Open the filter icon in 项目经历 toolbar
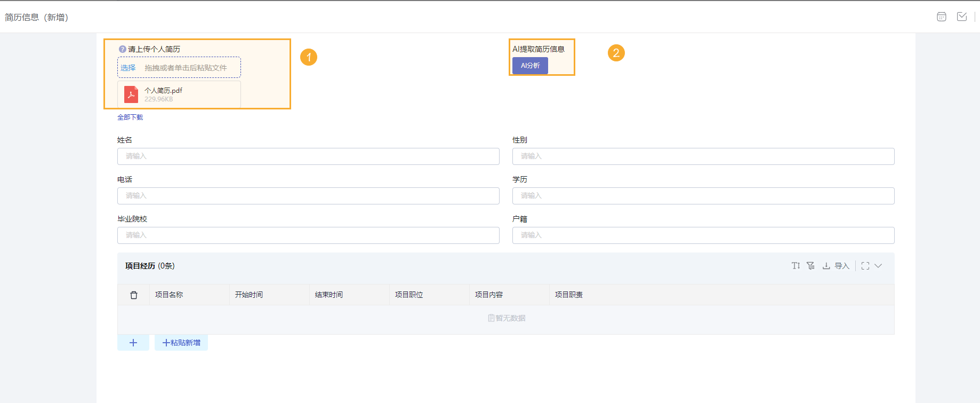Image resolution: width=980 pixels, height=403 pixels. [x=810, y=266]
